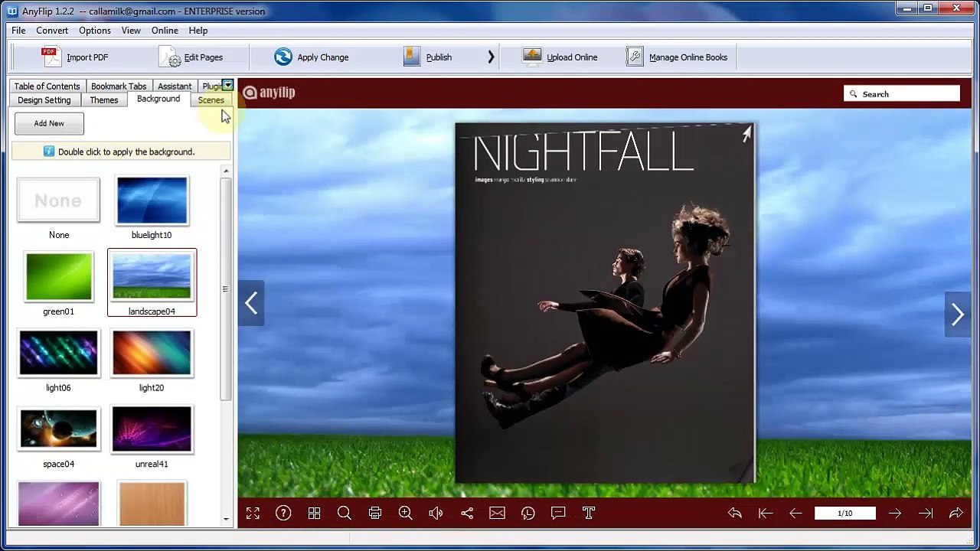
Task: Click the background list scrollbar thumb
Action: click(x=225, y=289)
